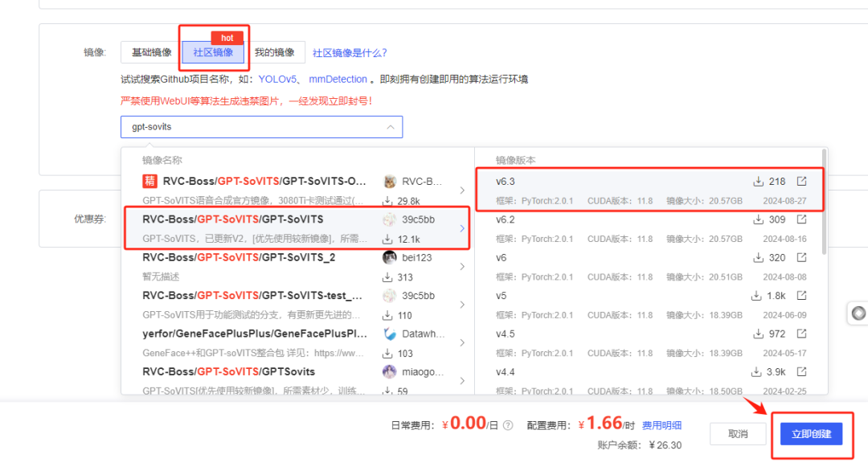
Task: Select 基础镜像 tab
Action: pyautogui.click(x=151, y=52)
